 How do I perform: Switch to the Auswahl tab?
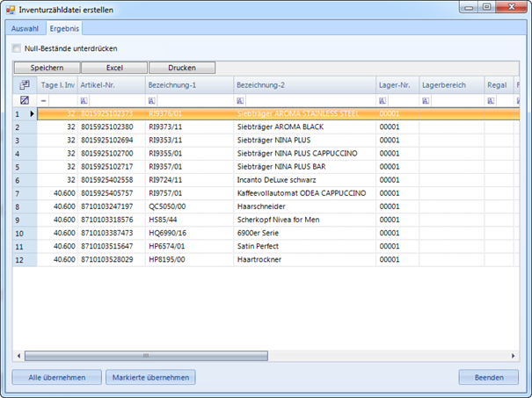(x=25, y=28)
